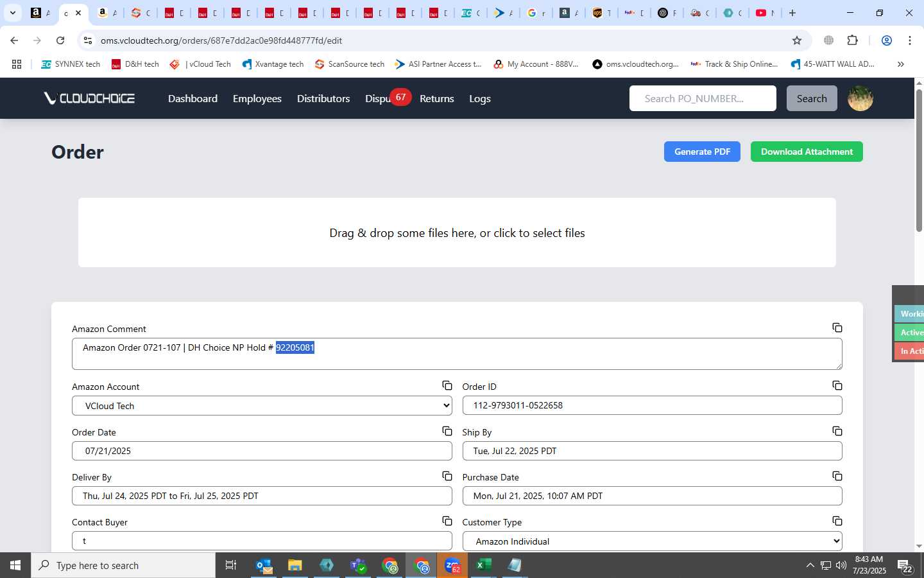Click the file drag and drop area
The width and height of the screenshot is (924, 578).
coord(457,232)
